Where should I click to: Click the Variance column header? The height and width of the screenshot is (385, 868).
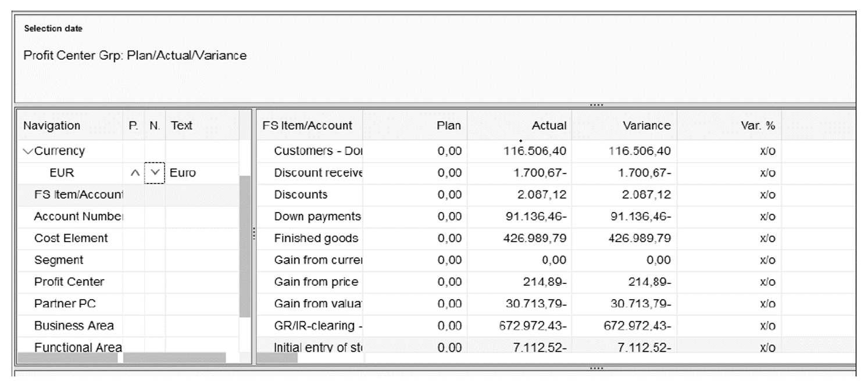(646, 125)
